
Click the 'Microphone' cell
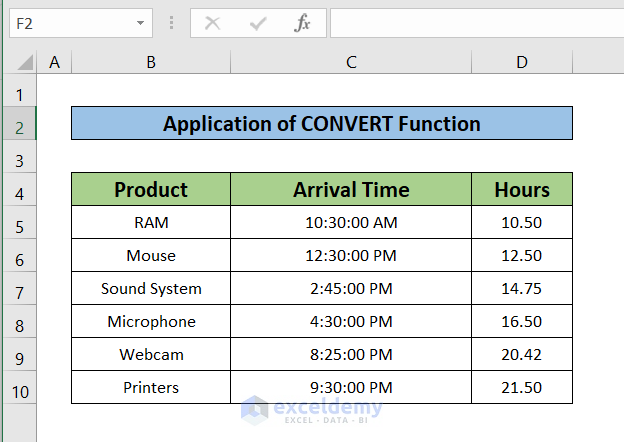coord(151,321)
